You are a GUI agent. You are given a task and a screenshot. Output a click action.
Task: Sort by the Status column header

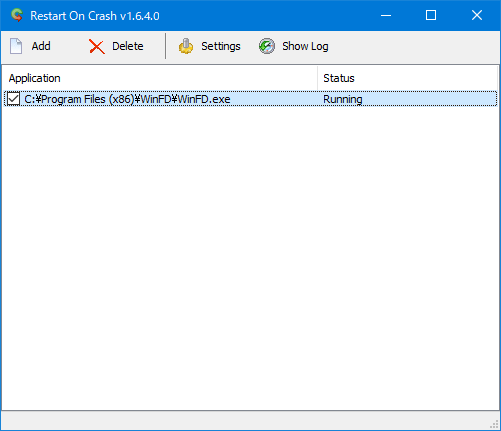[x=407, y=78]
